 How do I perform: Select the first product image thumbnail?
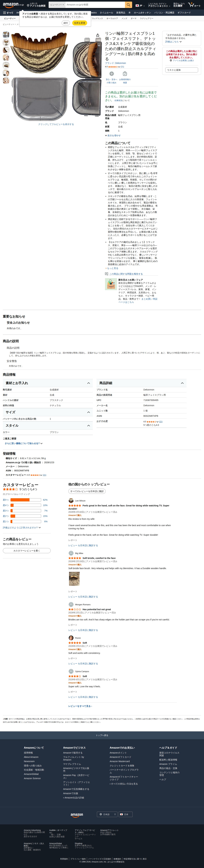[6, 35]
